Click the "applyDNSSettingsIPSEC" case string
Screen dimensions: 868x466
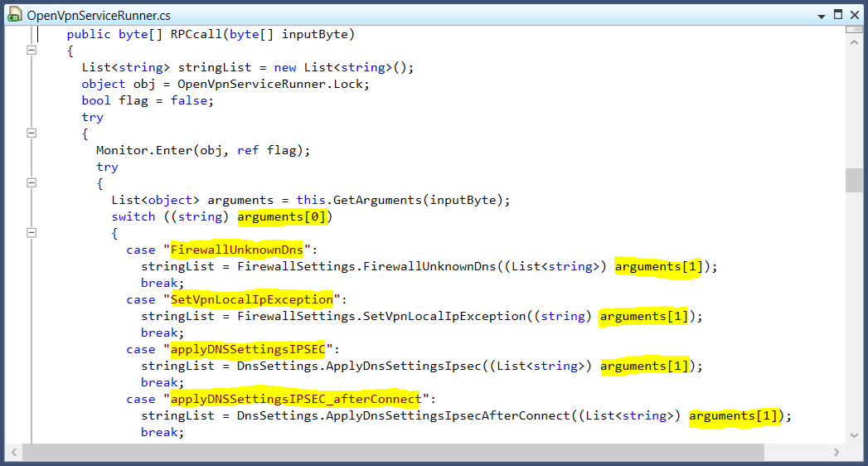click(x=248, y=350)
